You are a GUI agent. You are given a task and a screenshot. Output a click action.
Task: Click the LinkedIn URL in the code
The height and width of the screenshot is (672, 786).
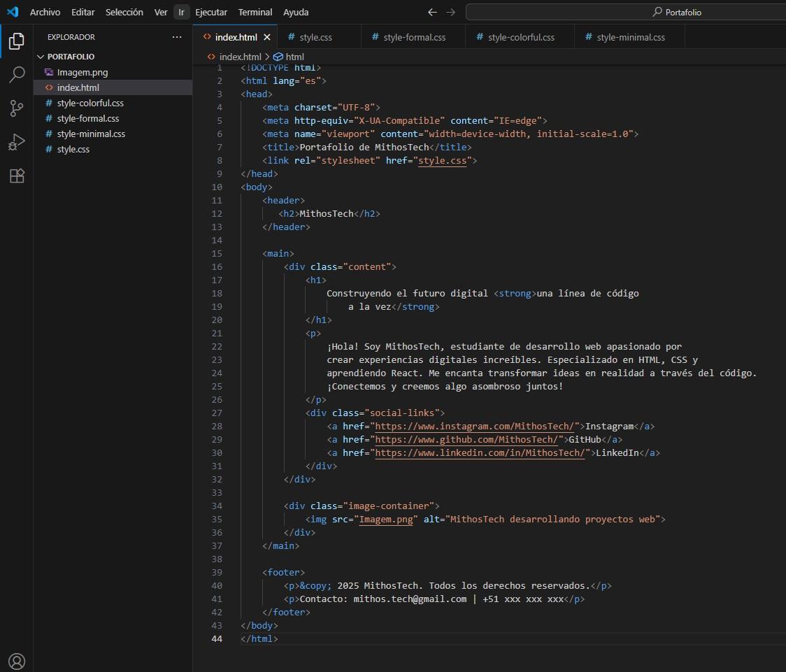(480, 453)
